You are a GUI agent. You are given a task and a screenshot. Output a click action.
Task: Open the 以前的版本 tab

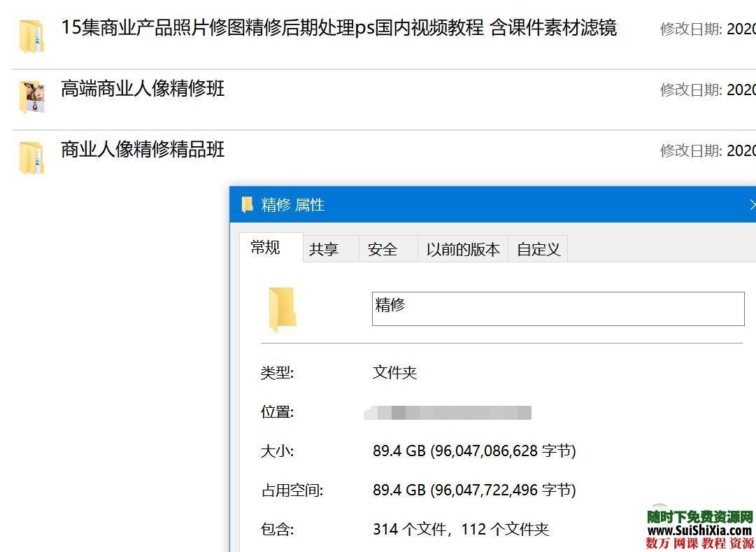click(462, 248)
